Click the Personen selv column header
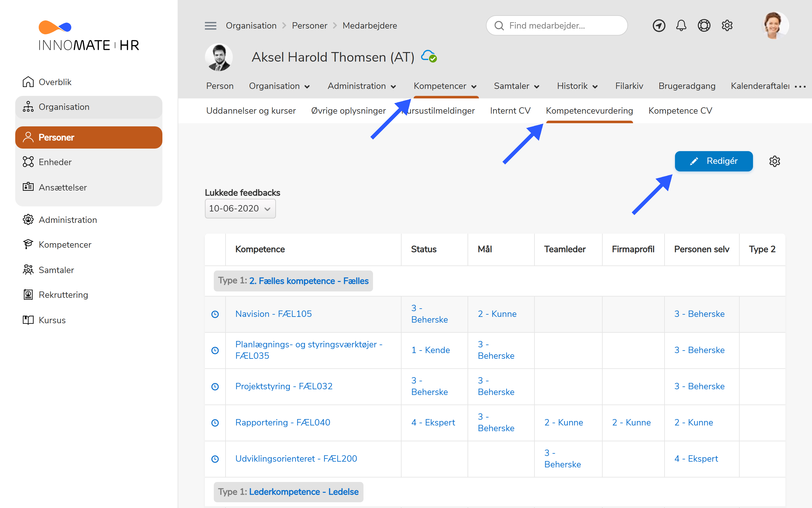The image size is (812, 508). click(x=702, y=249)
